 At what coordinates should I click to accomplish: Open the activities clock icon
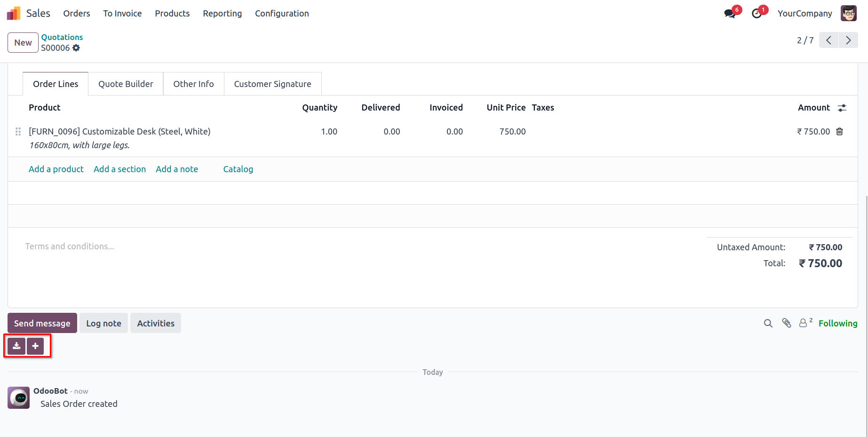757,14
